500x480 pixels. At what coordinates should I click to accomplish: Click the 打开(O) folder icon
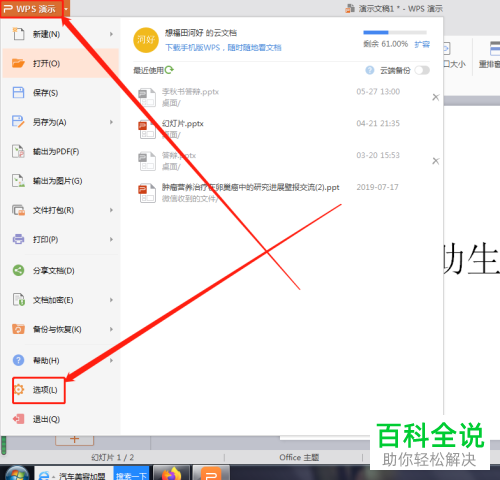click(x=18, y=63)
